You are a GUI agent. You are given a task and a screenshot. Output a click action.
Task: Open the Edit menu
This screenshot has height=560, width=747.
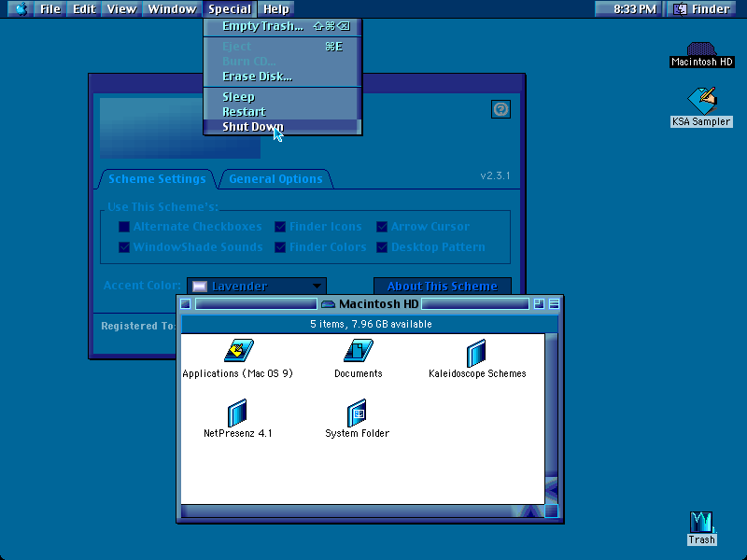(x=84, y=8)
